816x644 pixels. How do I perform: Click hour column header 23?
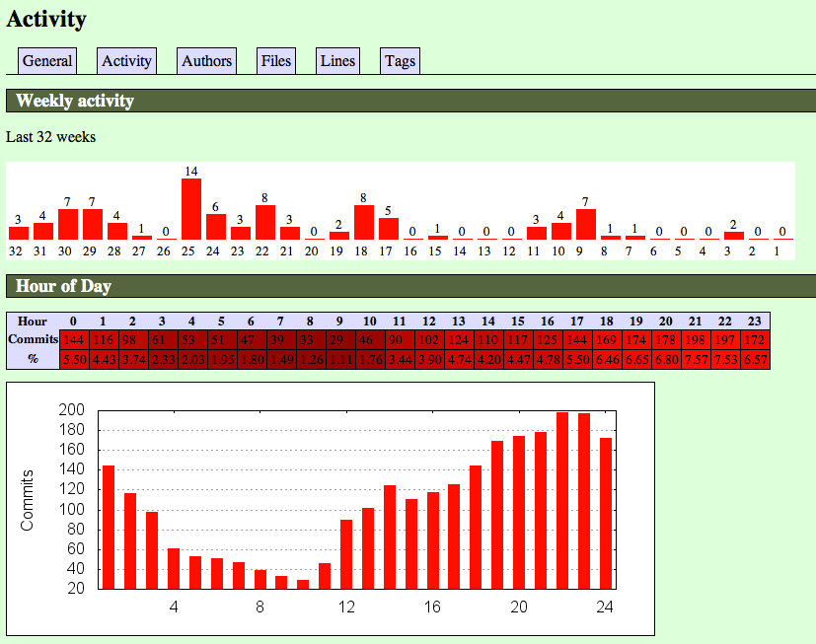(x=755, y=321)
